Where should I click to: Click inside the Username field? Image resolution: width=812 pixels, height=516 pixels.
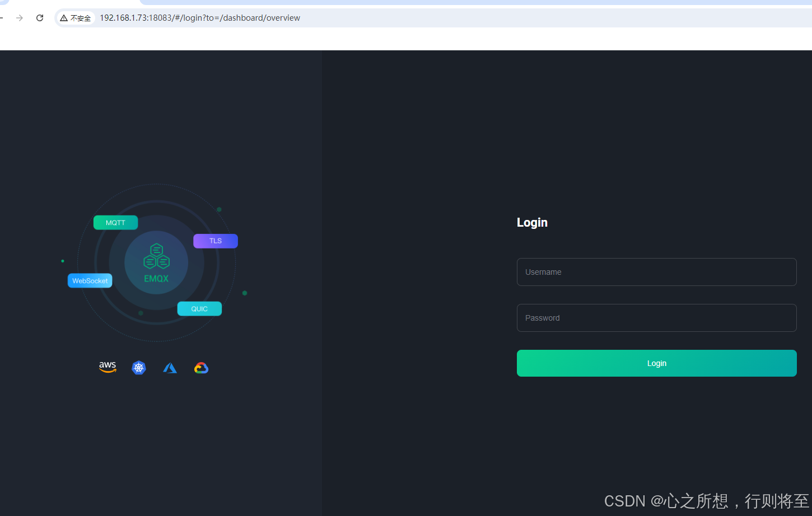coord(656,272)
